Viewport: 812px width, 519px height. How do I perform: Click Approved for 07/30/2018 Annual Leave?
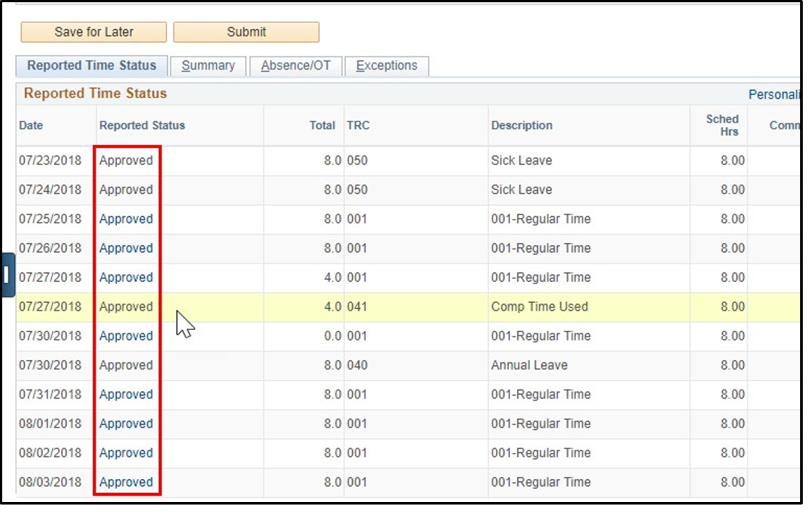[126, 365]
